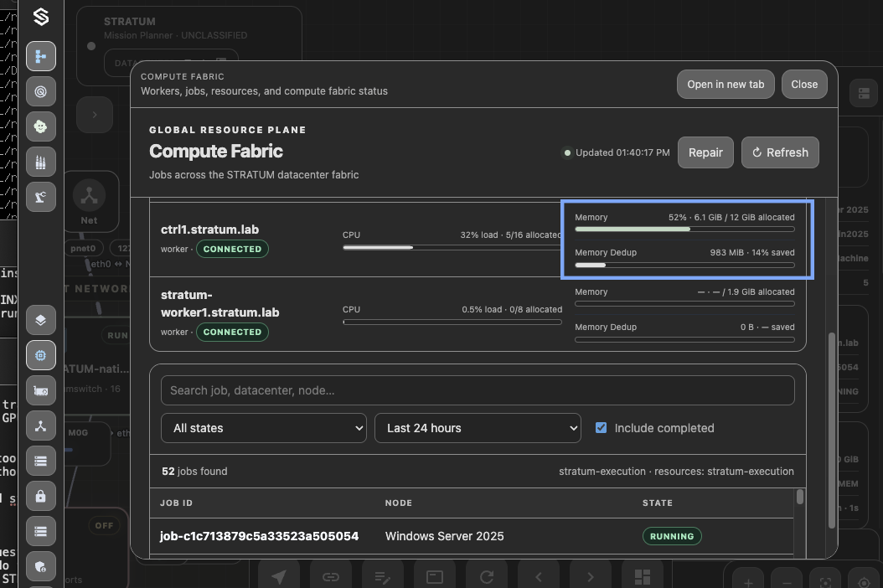Click the ctrl1 Memory Dedup bar
Screen dimensions: 883x588
[684, 265]
